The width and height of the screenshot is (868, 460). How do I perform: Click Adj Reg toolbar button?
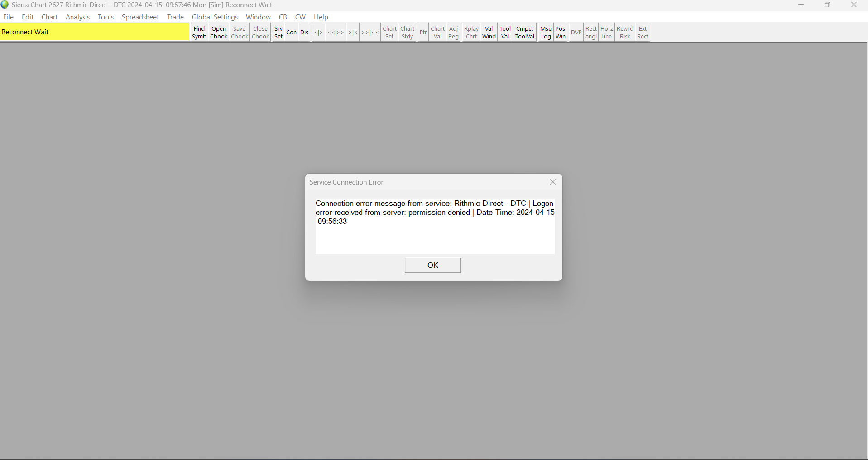tap(454, 33)
